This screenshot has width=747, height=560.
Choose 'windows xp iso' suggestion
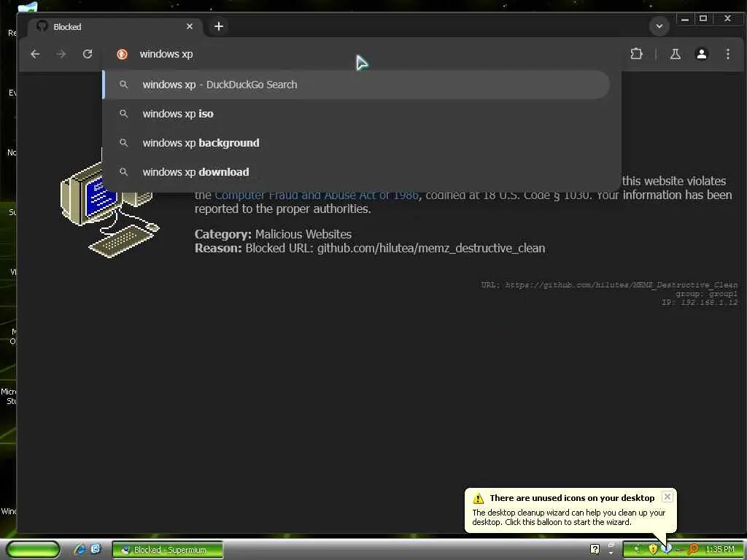coord(356,114)
